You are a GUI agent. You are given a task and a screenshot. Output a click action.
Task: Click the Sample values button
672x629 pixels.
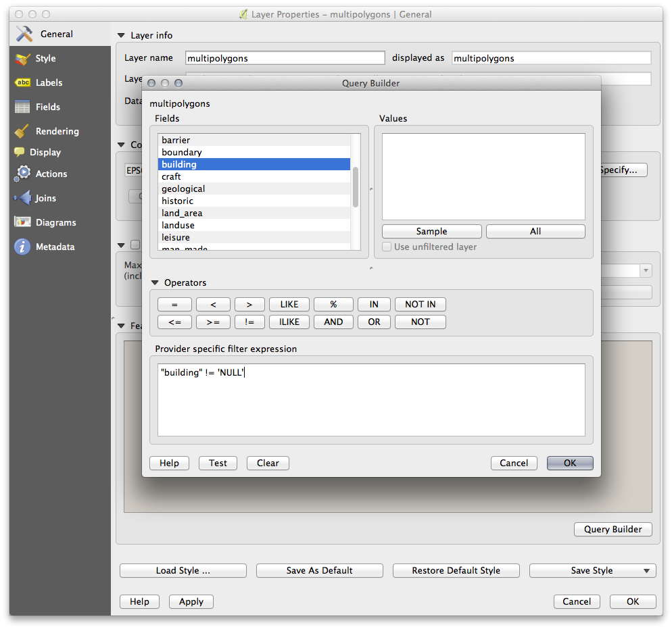click(x=431, y=231)
